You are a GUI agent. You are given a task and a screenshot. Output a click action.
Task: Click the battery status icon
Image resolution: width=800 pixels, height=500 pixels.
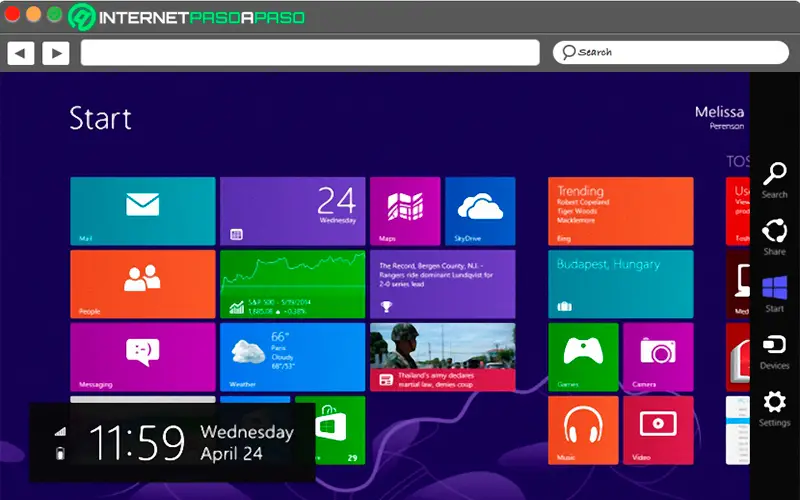pyautogui.click(x=60, y=453)
